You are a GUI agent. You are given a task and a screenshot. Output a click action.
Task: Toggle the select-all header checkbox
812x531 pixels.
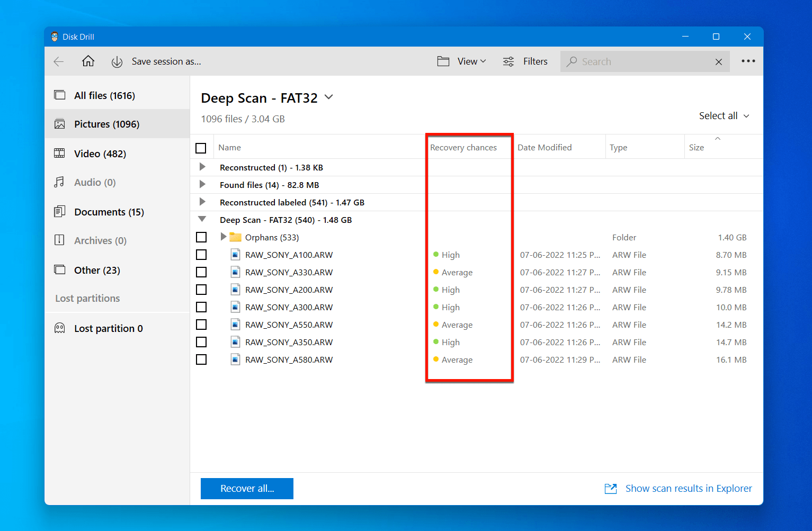pos(201,148)
